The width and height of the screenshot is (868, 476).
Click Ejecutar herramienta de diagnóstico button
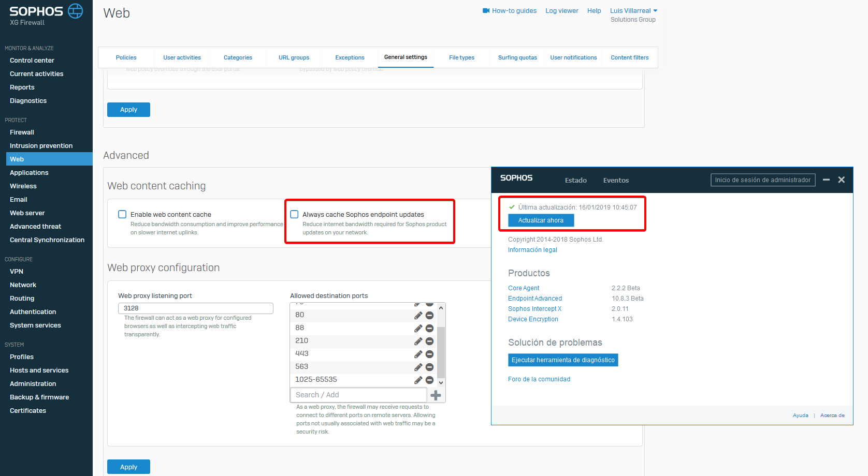pyautogui.click(x=563, y=360)
